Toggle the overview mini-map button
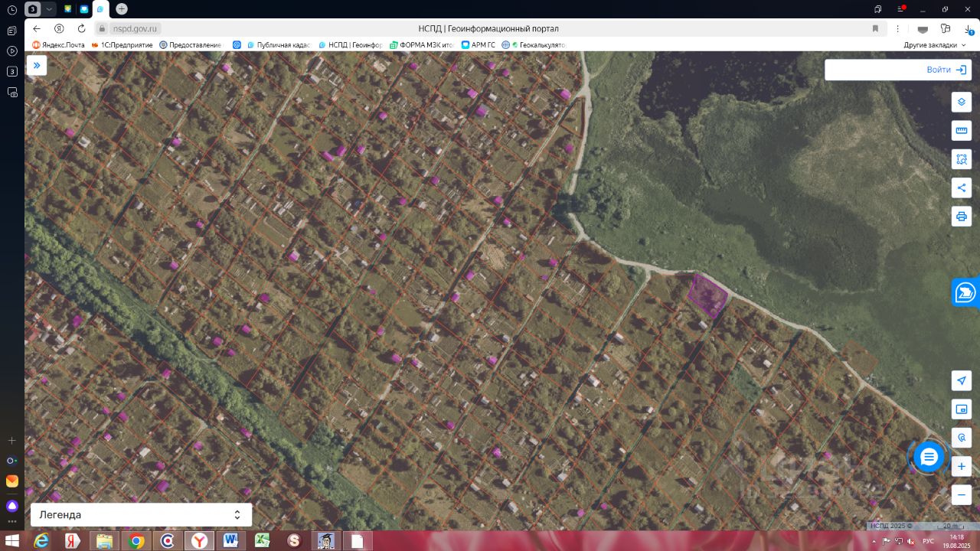Screen dimensions: 980x551 tap(962, 409)
